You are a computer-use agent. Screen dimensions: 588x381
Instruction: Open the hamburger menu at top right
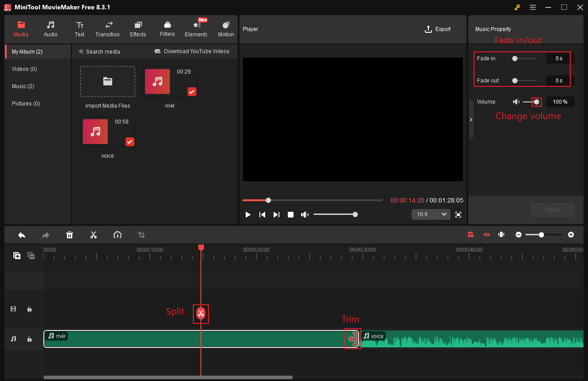pos(533,7)
